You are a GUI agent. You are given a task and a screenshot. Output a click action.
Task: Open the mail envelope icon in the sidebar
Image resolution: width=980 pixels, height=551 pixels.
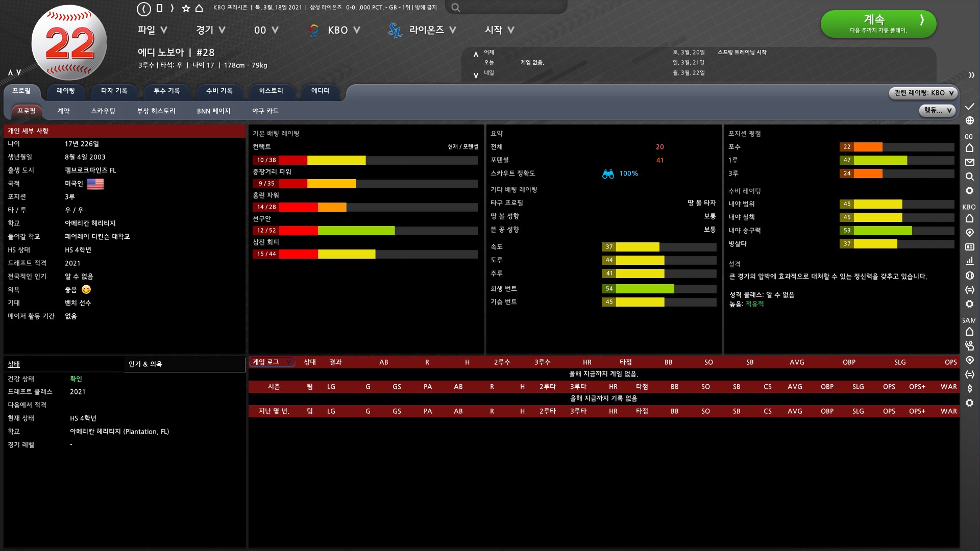(x=969, y=162)
